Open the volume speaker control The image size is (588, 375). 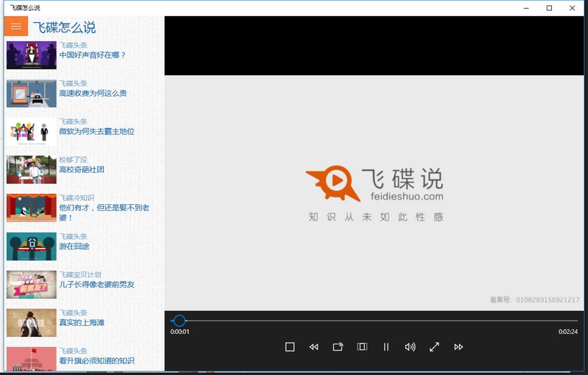click(x=410, y=347)
